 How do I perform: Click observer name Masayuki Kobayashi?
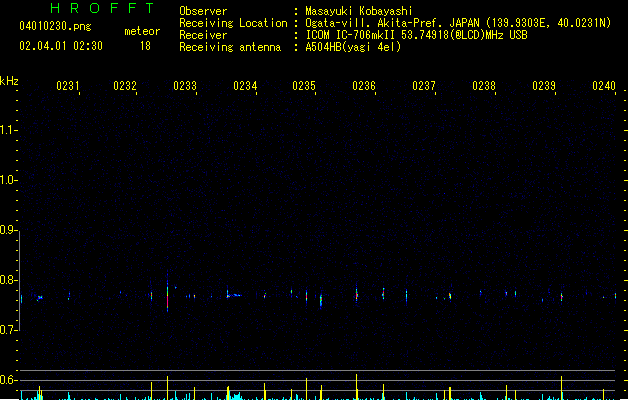[x=359, y=11]
